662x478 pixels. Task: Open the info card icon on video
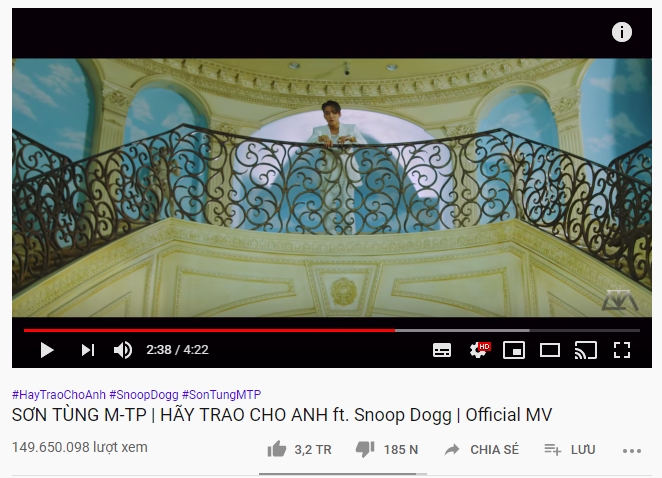[621, 32]
